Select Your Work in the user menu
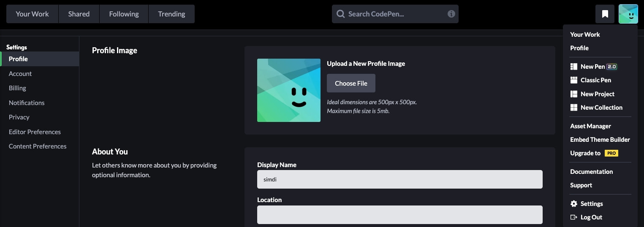Image resolution: width=644 pixels, height=227 pixels. pos(585,35)
